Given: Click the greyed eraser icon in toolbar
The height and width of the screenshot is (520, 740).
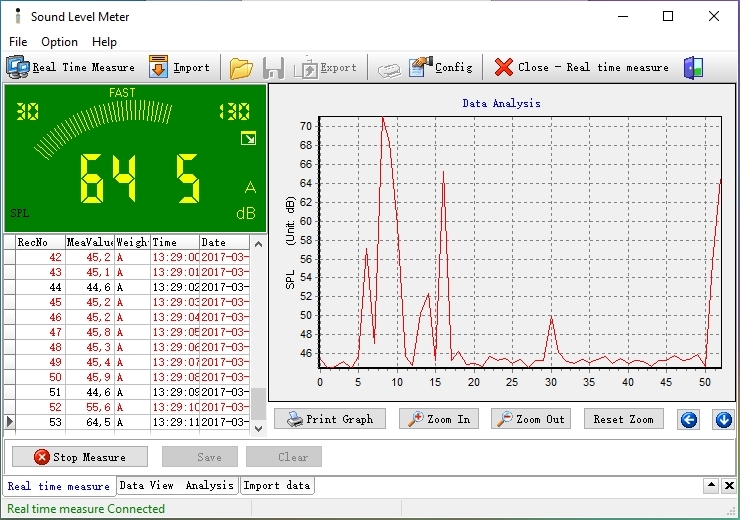Looking at the screenshot, I should (x=389, y=70).
